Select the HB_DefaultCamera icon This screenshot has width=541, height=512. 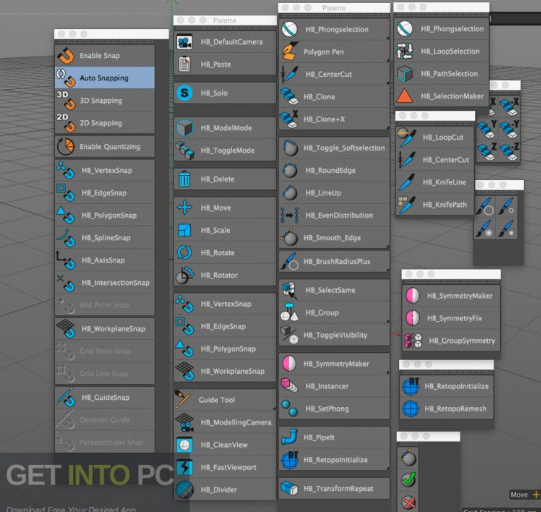coord(185,42)
